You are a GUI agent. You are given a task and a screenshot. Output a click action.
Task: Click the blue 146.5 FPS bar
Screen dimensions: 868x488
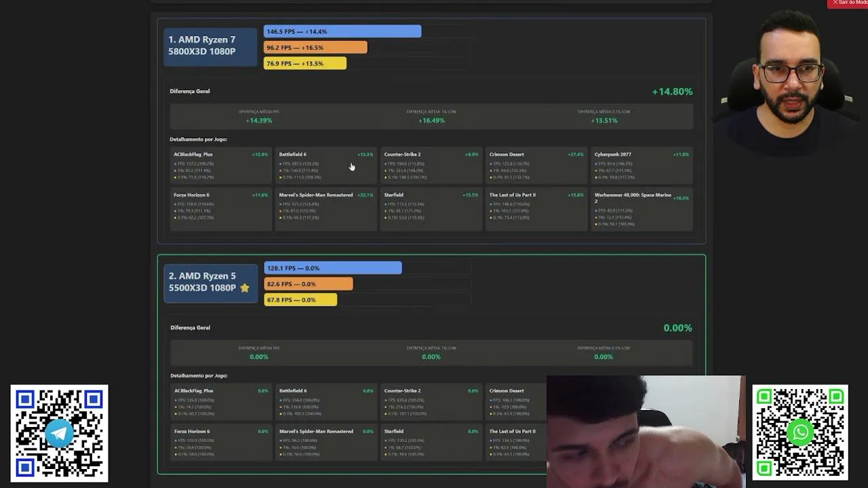point(342,31)
